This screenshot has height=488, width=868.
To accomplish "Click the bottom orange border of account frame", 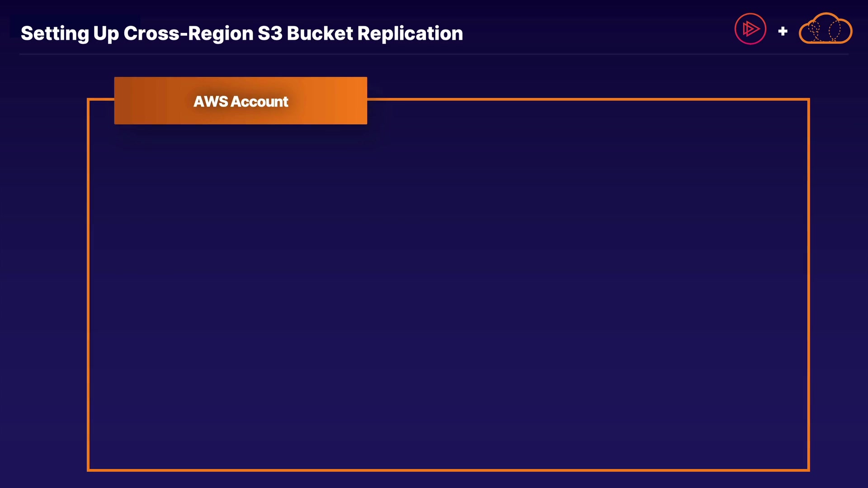I will (448, 470).
